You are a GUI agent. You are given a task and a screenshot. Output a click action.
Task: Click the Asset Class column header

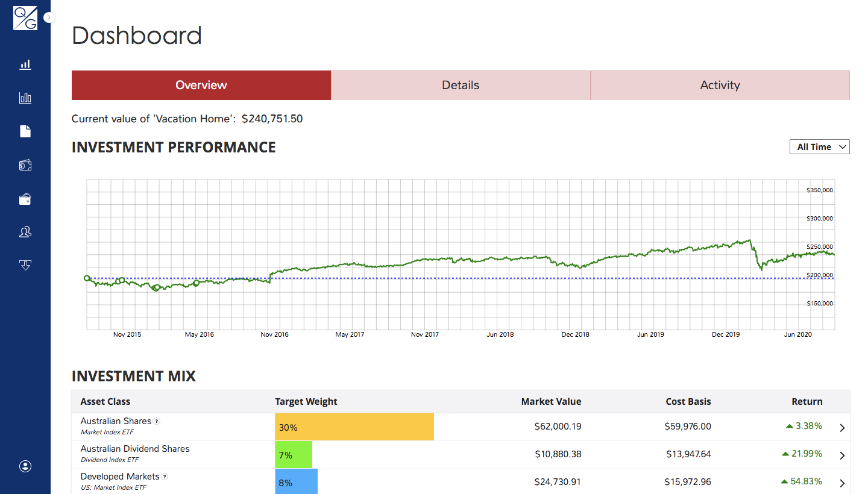(x=105, y=401)
